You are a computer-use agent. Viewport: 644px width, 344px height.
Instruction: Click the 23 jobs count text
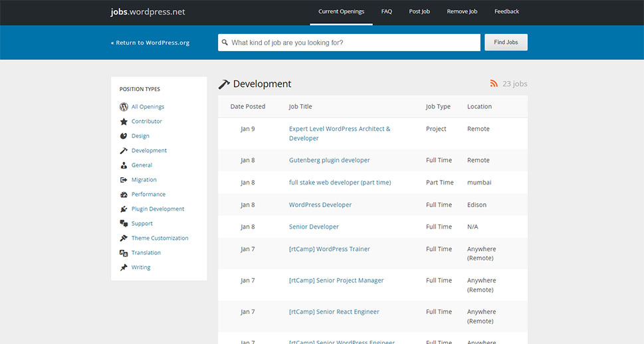pos(514,84)
